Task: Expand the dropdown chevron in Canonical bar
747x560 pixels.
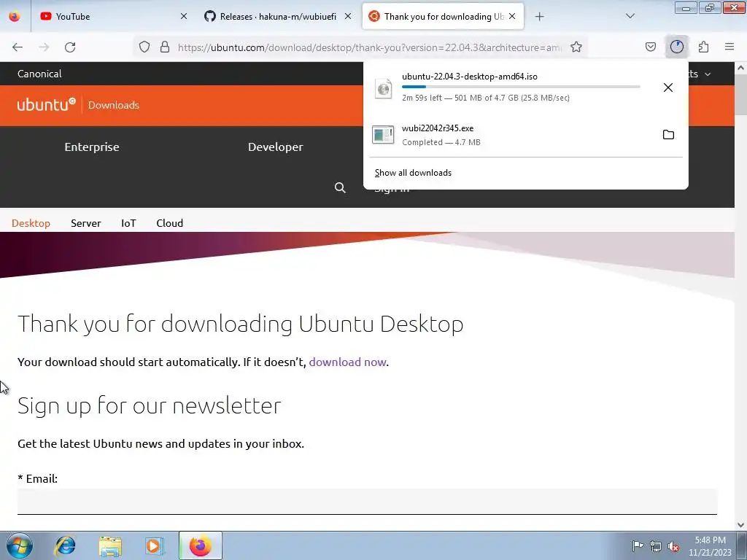Action: point(708,74)
